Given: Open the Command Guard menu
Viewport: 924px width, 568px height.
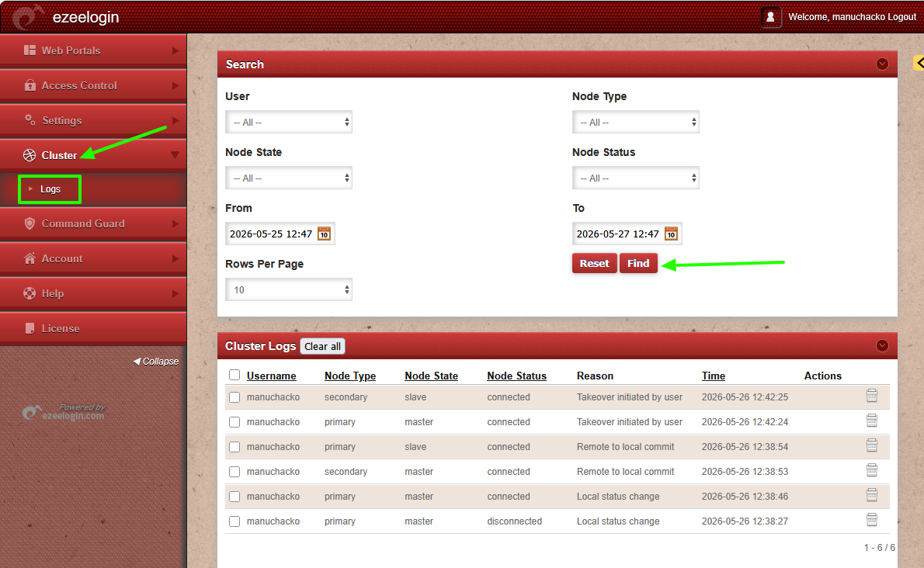Looking at the screenshot, I should click(x=93, y=223).
